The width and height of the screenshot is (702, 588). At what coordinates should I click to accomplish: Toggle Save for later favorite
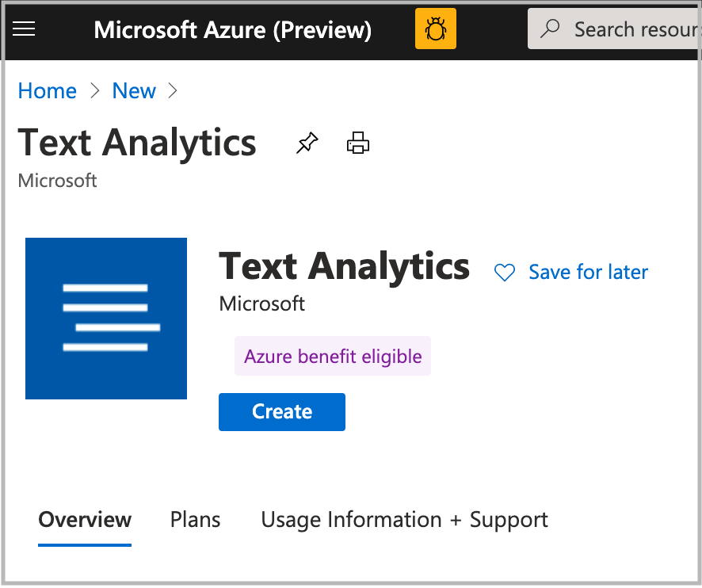(588, 272)
